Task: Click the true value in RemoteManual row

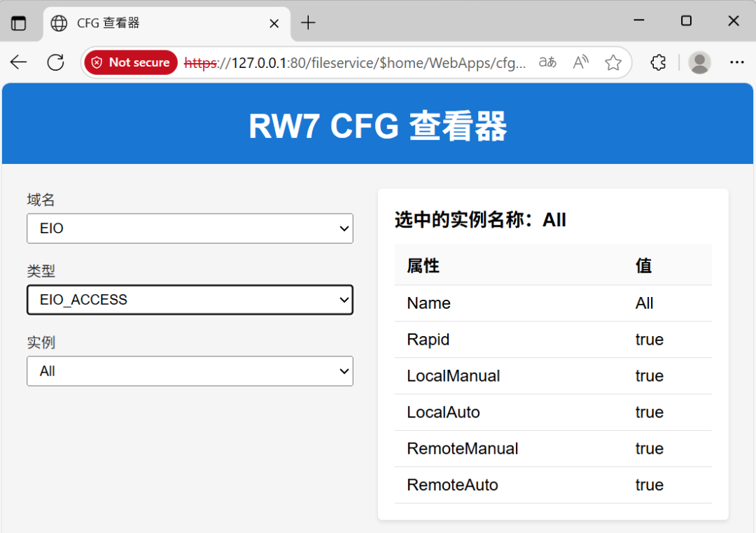Action: (x=649, y=448)
